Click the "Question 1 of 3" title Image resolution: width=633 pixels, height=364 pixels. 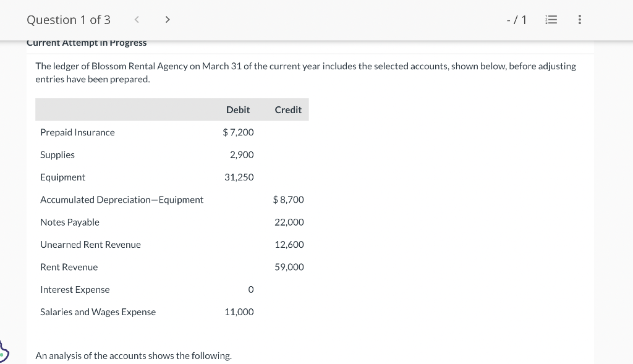(69, 20)
